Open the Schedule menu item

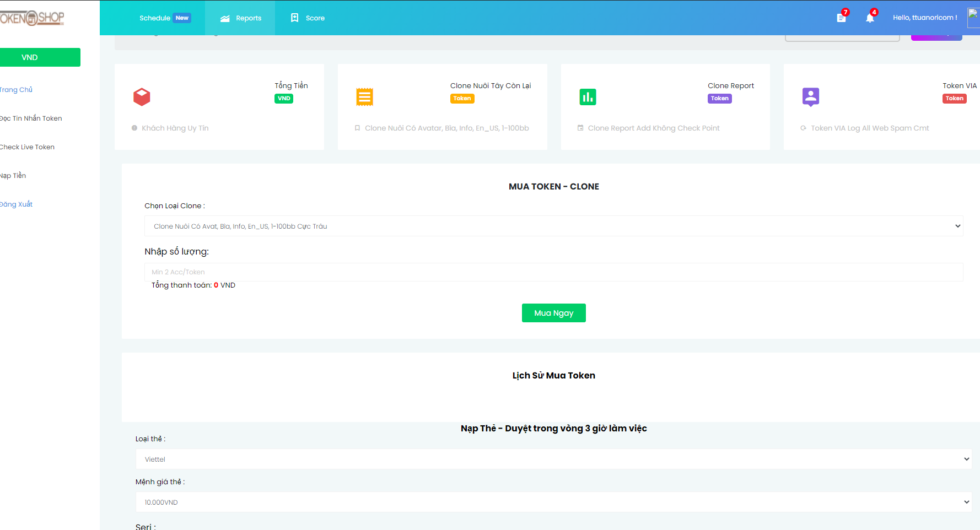click(x=155, y=18)
